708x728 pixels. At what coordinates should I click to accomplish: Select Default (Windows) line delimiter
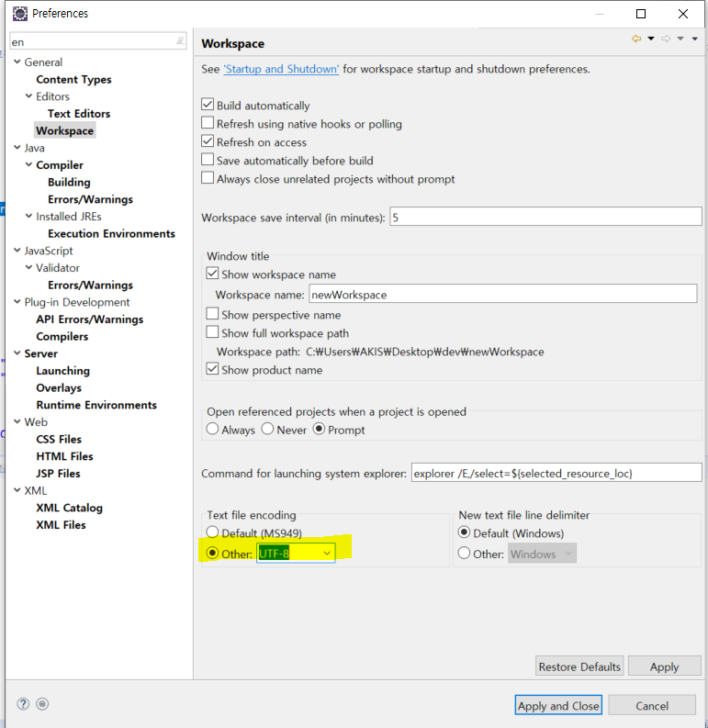click(x=464, y=532)
